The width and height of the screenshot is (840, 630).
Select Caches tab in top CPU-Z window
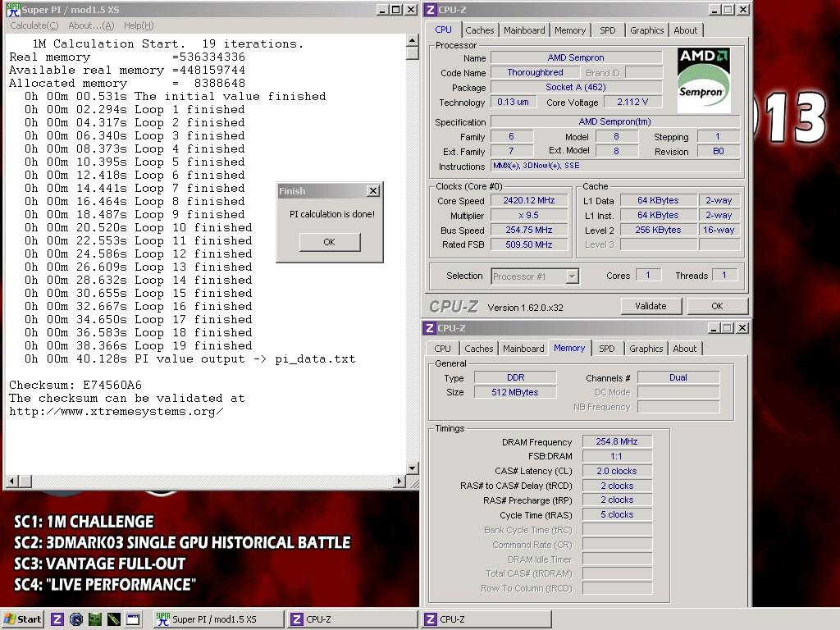tap(479, 30)
